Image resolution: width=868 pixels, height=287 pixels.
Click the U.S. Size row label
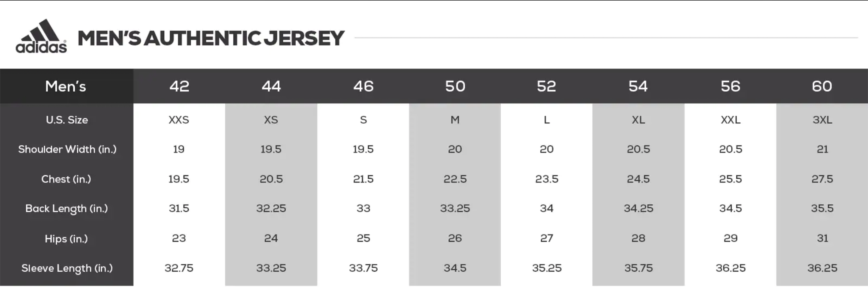pos(67,120)
